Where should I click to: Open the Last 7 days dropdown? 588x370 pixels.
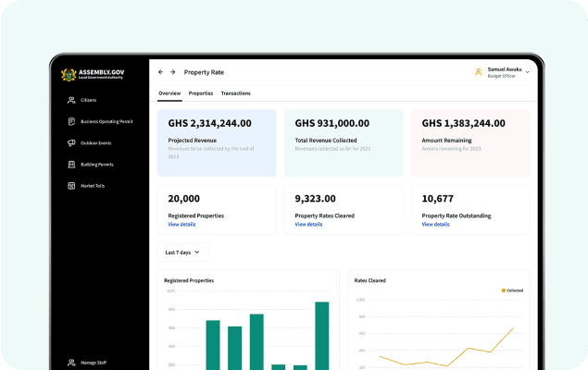pyautogui.click(x=182, y=253)
